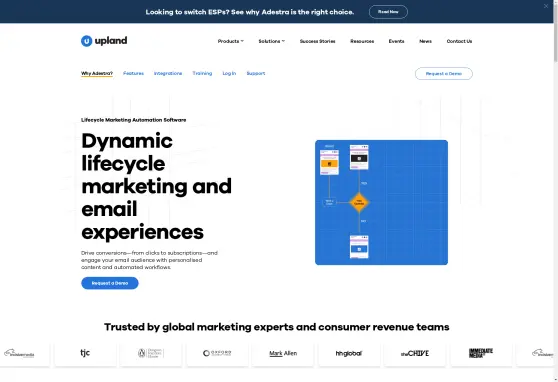558x382 pixels.
Task: Click the Immediate Media logo
Action: coord(481,353)
